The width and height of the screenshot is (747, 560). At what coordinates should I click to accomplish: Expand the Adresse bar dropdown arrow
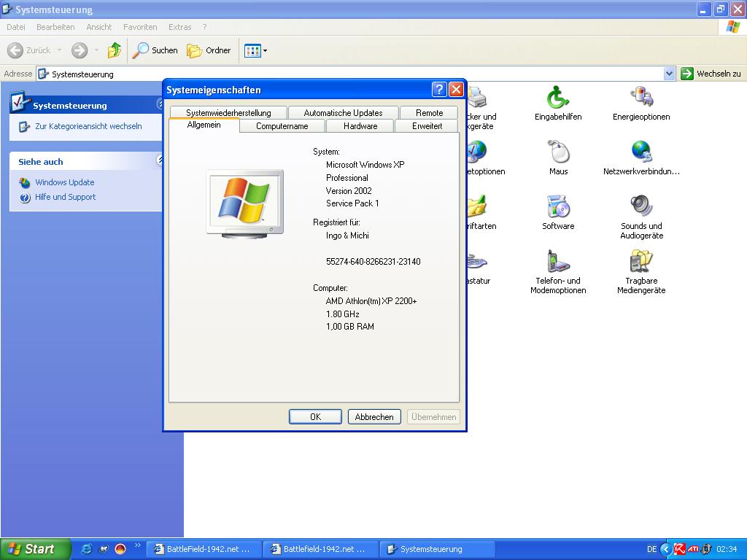[x=670, y=74]
